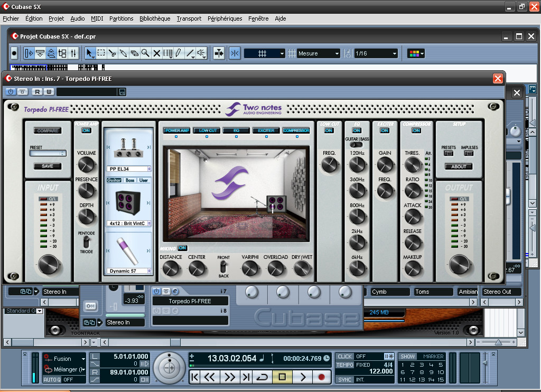Select the Line tool
This screenshot has height=392, width=541.
pos(190,53)
